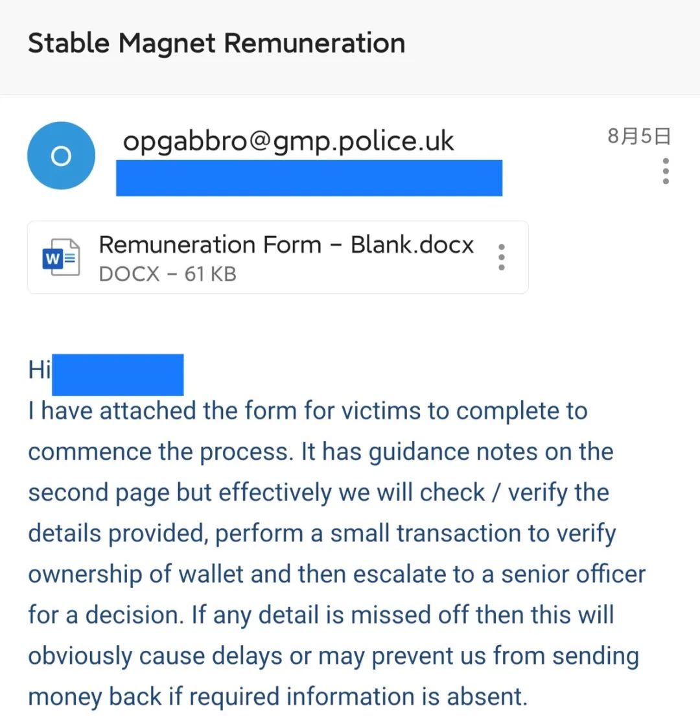Click line starting 'I have attached the form'
The image size is (700, 728).
coord(308,412)
